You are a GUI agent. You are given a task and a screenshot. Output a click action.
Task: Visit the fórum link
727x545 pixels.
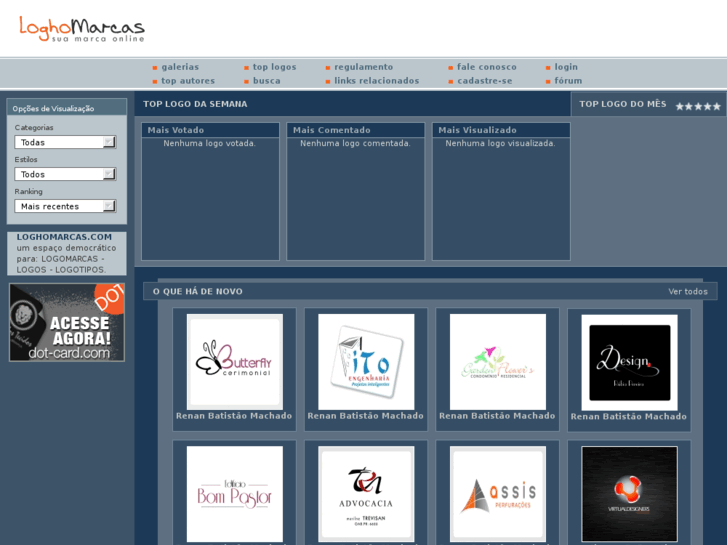[568, 81]
